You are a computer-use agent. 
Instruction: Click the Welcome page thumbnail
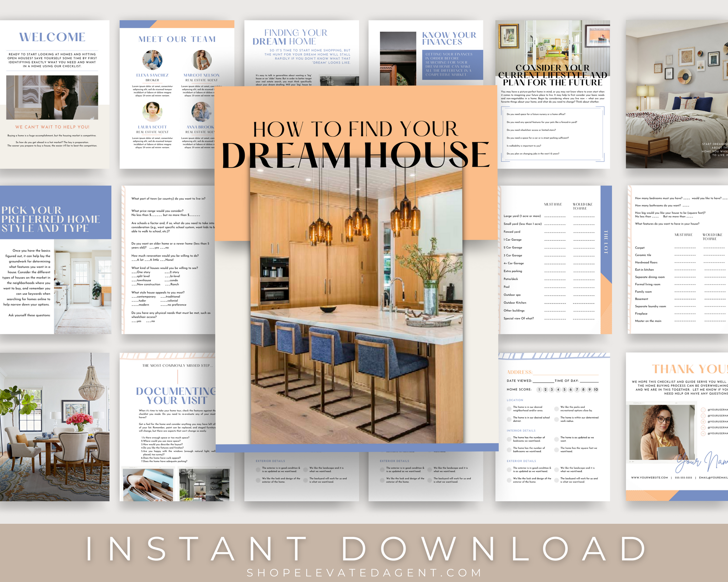[x=54, y=94]
